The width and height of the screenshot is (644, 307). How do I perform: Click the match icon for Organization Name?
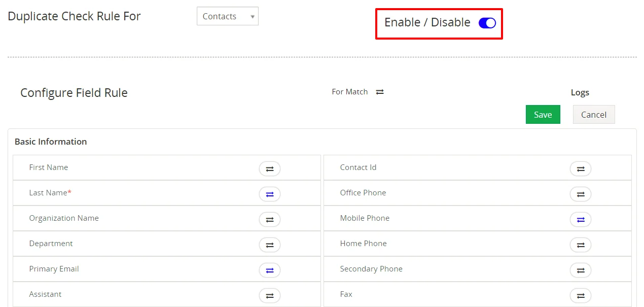(x=270, y=220)
